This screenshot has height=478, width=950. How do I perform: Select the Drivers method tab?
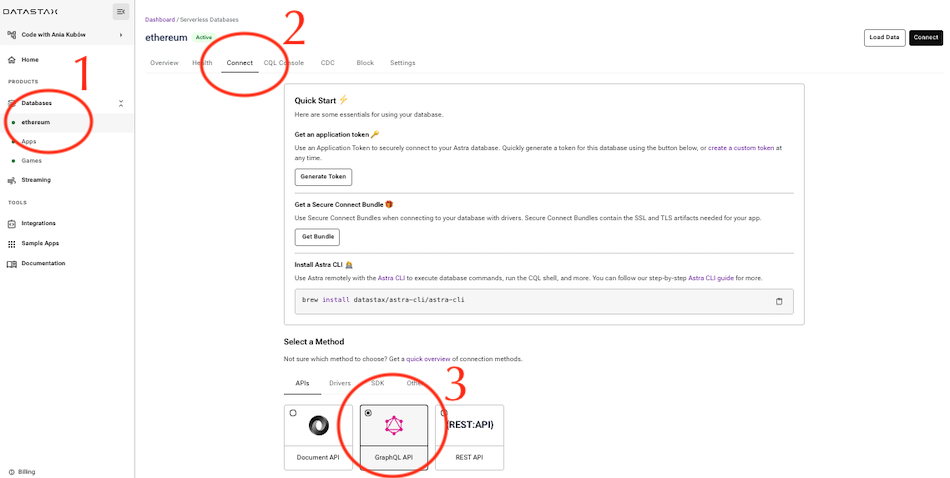pyautogui.click(x=340, y=383)
